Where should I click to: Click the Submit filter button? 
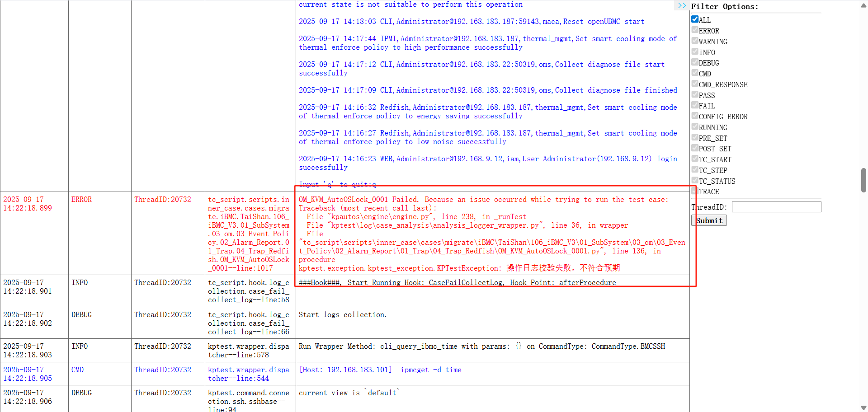(x=709, y=220)
